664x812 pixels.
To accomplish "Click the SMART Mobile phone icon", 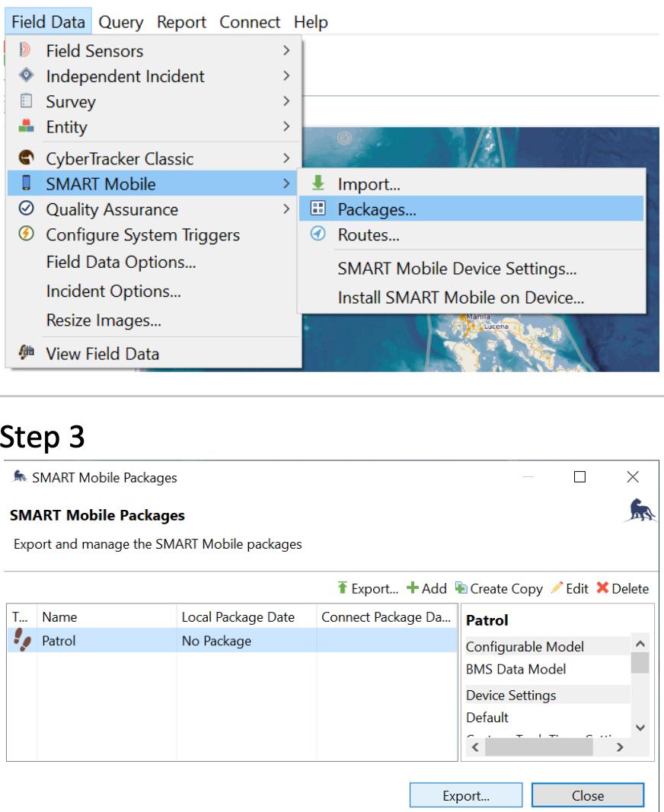I will coord(26,183).
